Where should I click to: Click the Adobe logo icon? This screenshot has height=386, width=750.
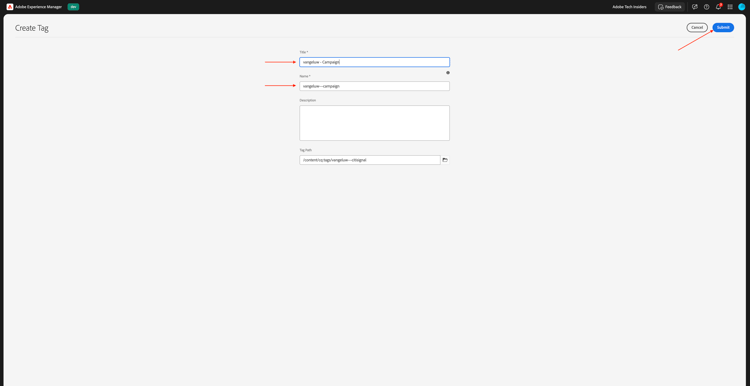(x=10, y=7)
